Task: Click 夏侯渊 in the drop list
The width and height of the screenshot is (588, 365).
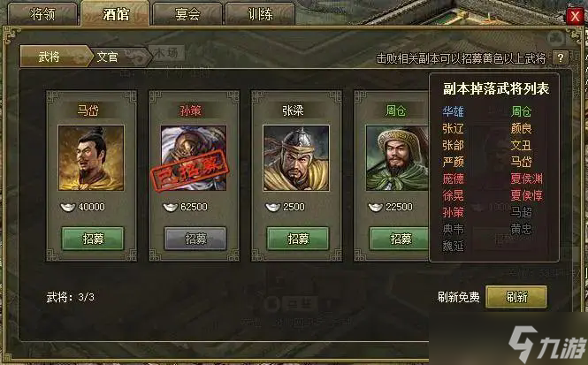Action: point(526,179)
